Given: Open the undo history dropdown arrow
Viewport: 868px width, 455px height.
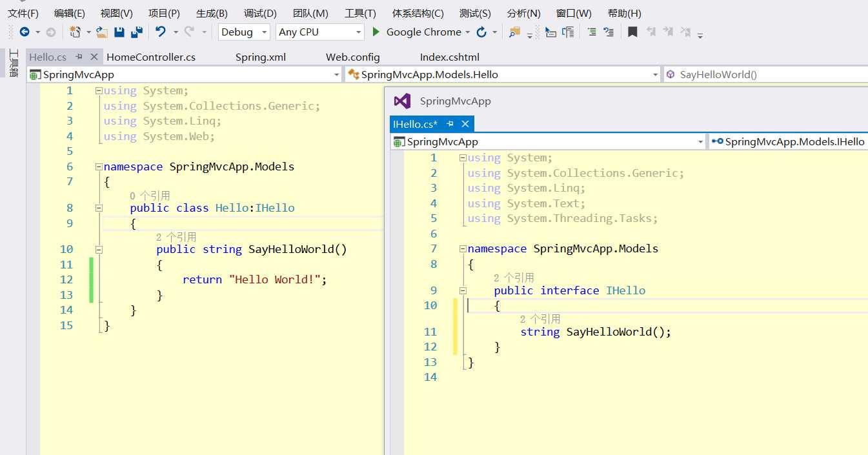Looking at the screenshot, I should [176, 32].
